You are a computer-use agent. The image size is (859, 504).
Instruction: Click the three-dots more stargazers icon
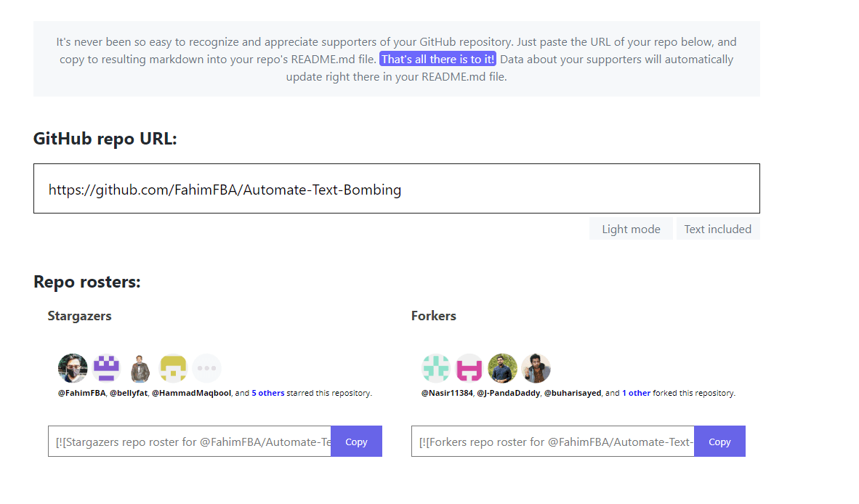206,368
